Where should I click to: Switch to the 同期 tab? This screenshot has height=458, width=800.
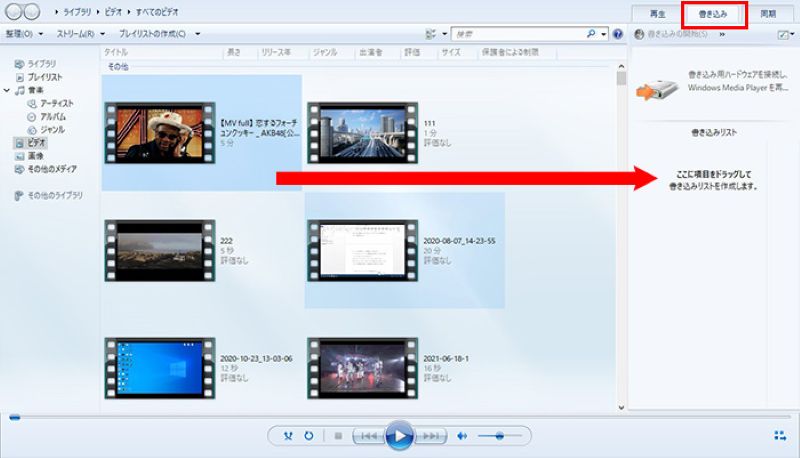pos(768,14)
